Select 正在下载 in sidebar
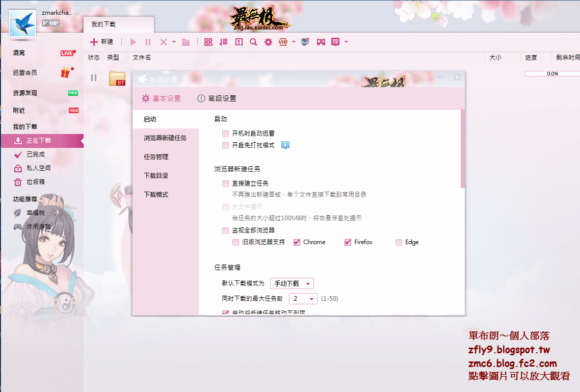The width and height of the screenshot is (580, 392). coord(42,141)
